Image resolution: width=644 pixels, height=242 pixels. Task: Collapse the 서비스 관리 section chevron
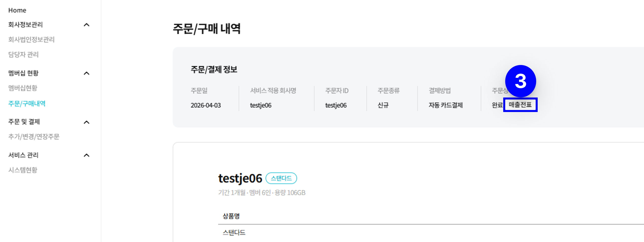click(87, 155)
